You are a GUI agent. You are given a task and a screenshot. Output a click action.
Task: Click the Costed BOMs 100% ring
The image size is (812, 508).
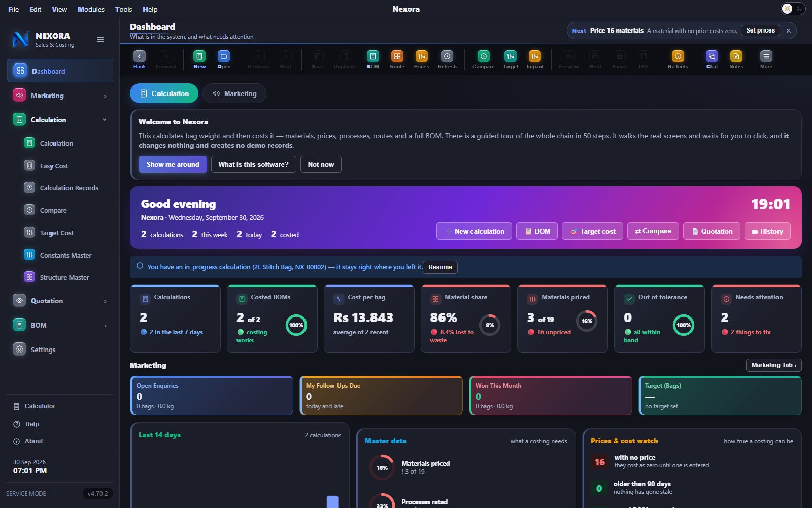(296, 325)
